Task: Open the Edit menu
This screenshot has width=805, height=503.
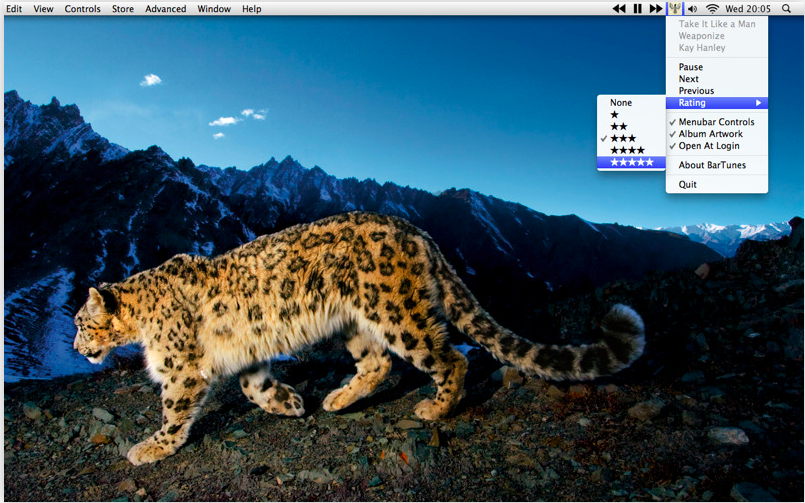Action: [x=14, y=9]
